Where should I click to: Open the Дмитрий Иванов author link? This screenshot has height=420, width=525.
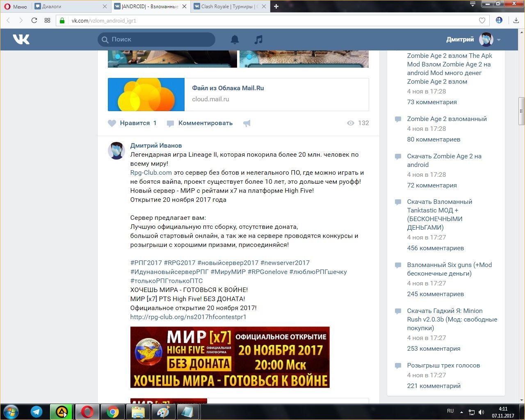[156, 146]
